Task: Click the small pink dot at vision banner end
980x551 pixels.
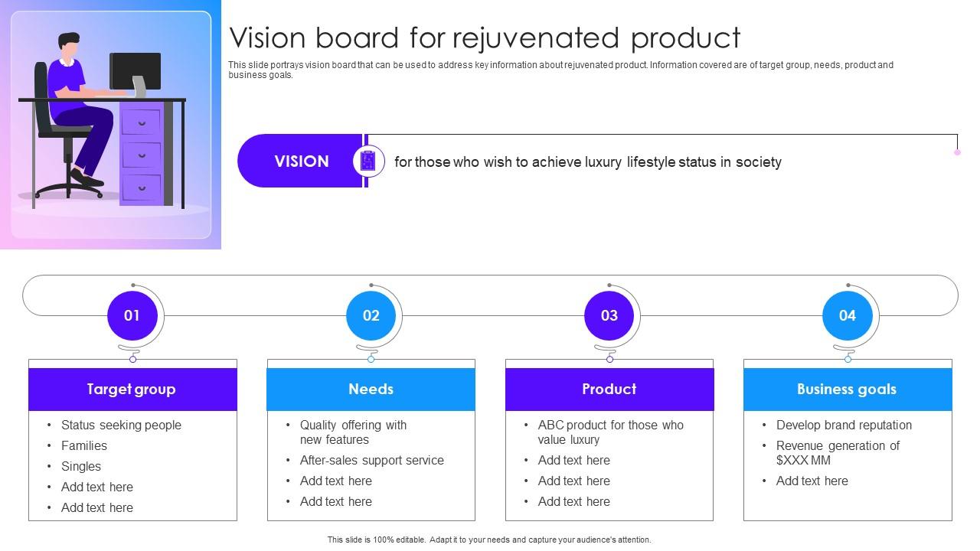Action: [955, 153]
